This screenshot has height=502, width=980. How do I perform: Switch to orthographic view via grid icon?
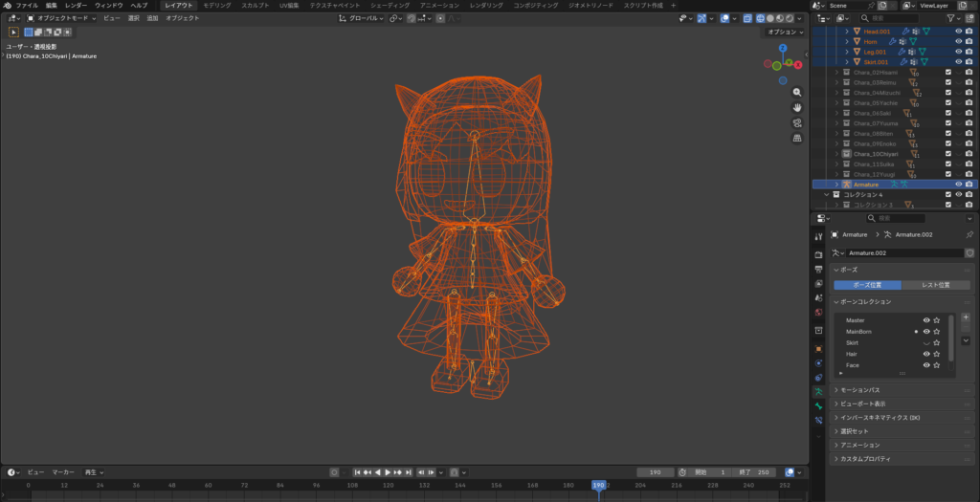tap(797, 138)
